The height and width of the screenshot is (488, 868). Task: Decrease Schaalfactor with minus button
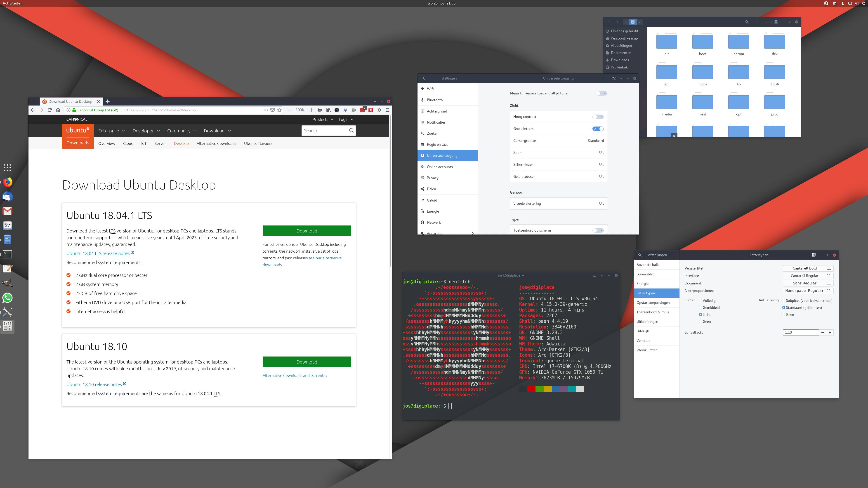click(x=823, y=332)
